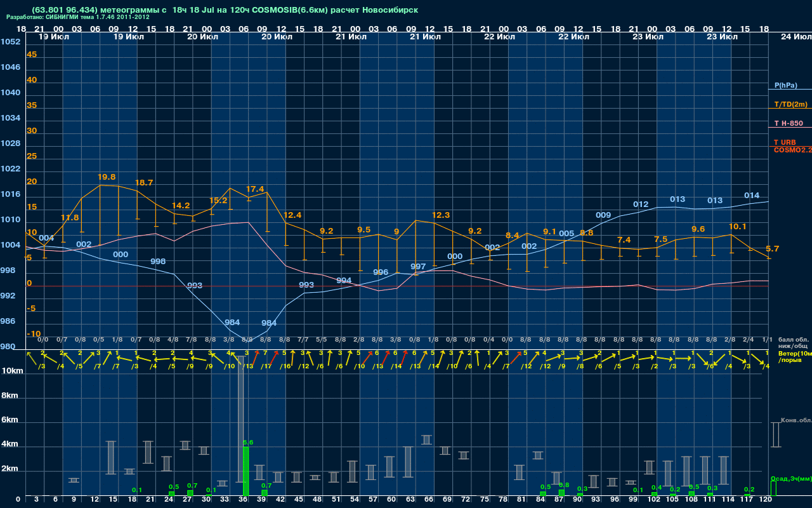Image resolution: width=812 pixels, height=508 pixels.
Task: Select the T URB legend label
Action: (785, 142)
